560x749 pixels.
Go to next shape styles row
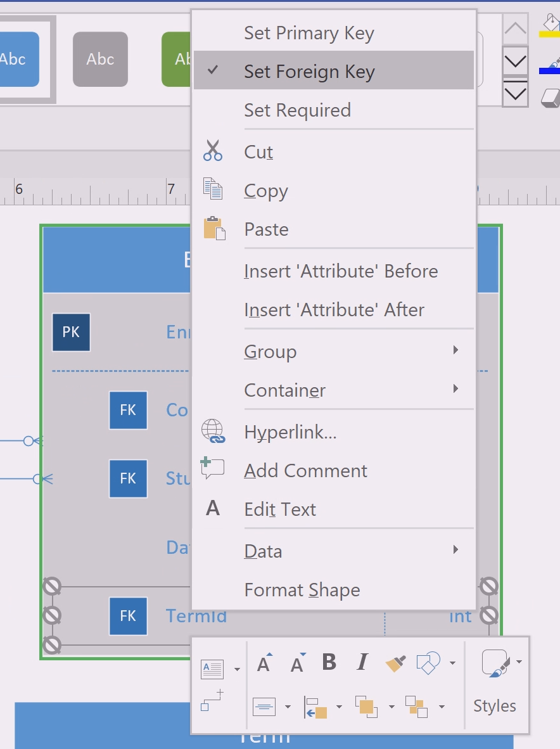(x=515, y=61)
